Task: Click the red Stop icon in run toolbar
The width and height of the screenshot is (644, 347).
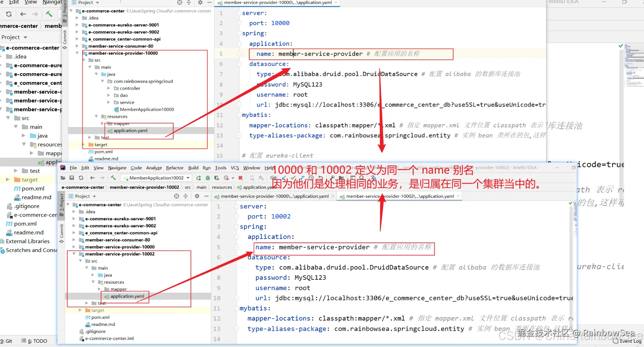Action: (x=240, y=178)
